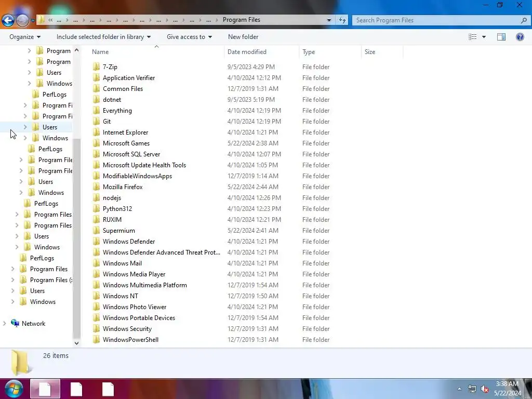Image resolution: width=532 pixels, height=399 pixels.
Task: Change view using the view layout icon
Action: click(x=473, y=37)
